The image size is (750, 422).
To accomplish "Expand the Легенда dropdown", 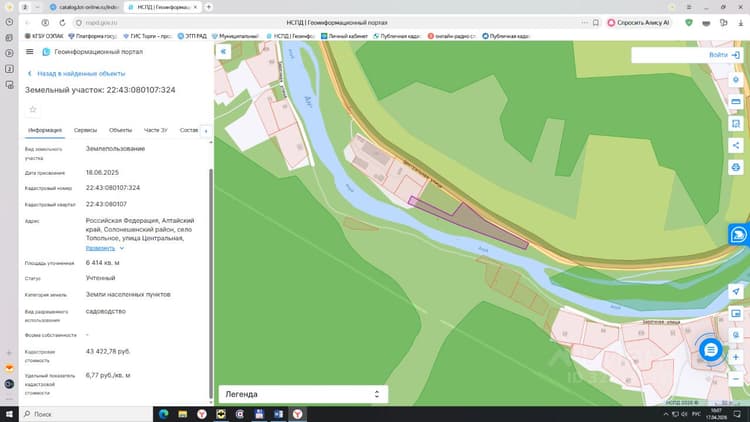I will (303, 394).
